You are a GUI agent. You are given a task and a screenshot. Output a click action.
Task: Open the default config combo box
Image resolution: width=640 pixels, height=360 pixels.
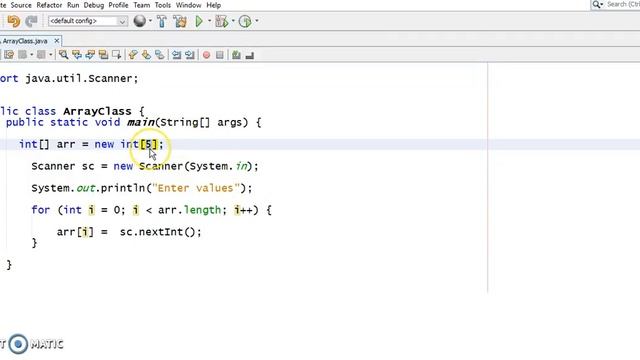click(x=87, y=21)
